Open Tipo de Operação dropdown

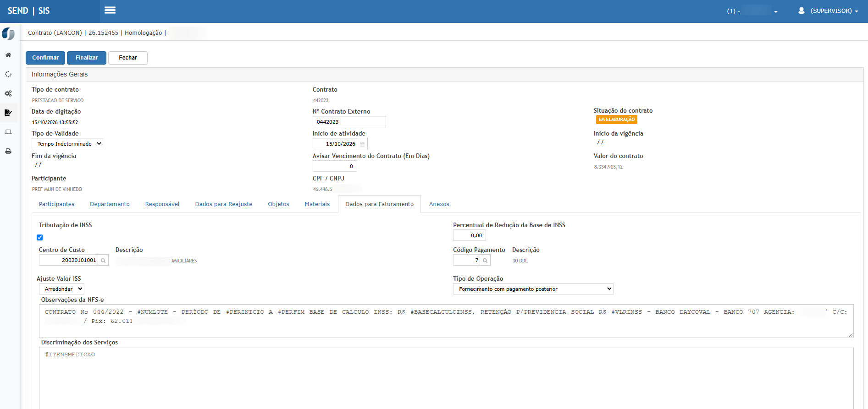tap(533, 289)
